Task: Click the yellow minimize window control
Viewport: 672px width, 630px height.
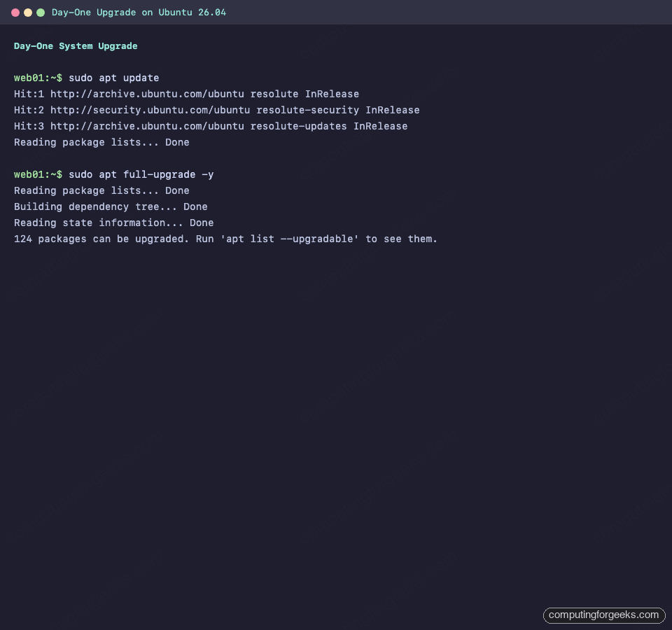Action: pyautogui.click(x=28, y=12)
